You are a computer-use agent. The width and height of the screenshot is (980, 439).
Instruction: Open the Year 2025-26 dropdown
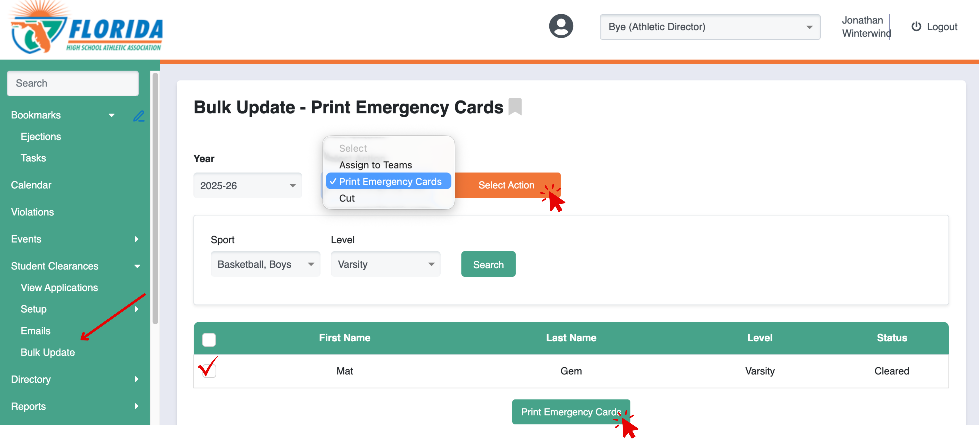coord(248,185)
